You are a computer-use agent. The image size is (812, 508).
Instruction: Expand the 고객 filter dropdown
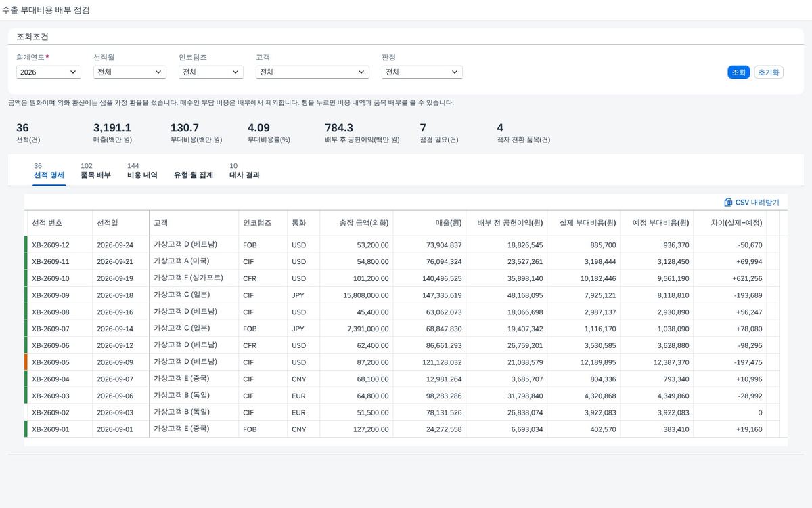point(313,72)
